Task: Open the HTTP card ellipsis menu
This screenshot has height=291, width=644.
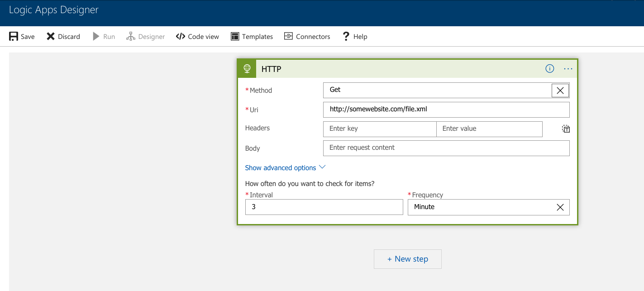Action: [x=568, y=69]
